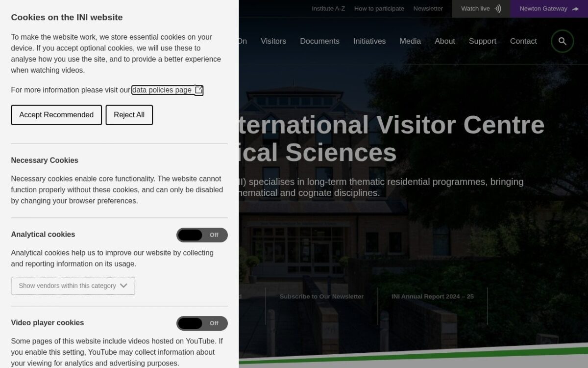The height and width of the screenshot is (368, 588).
Task: Toggle Video player cookies switch
Action: [x=202, y=323]
